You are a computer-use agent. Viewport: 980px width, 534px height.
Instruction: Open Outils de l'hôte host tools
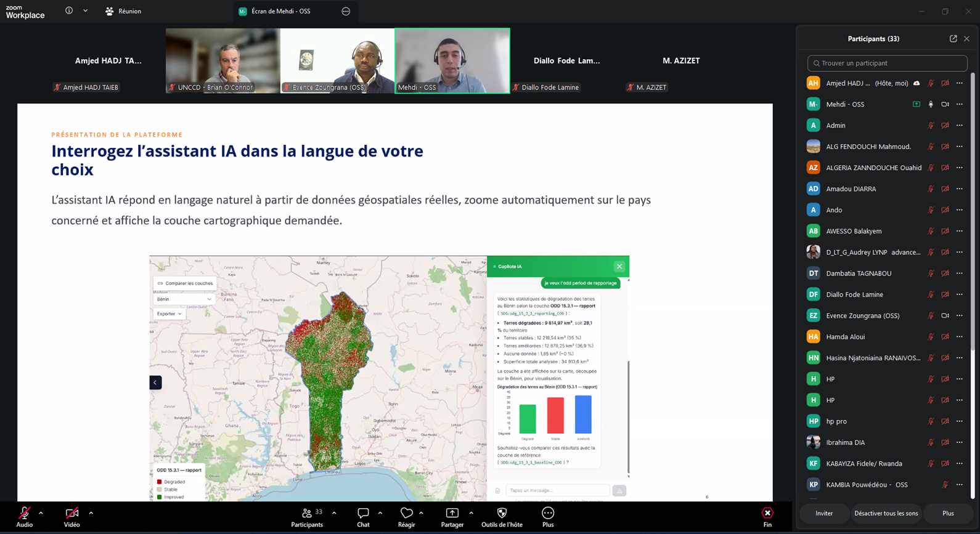(x=502, y=517)
